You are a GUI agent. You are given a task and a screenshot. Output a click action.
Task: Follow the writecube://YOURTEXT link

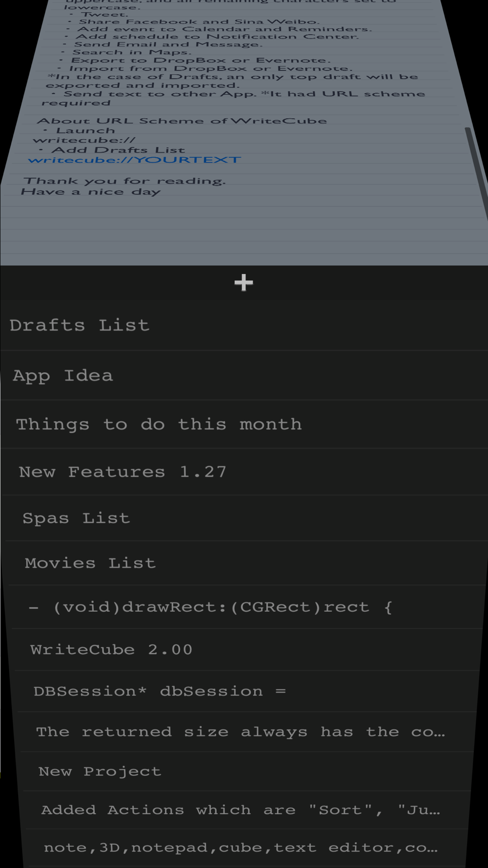click(x=134, y=160)
